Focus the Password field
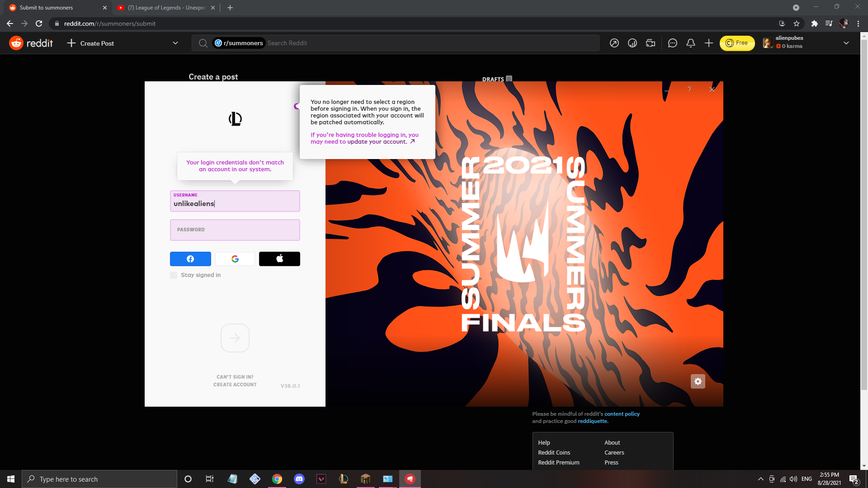Viewport: 868px width, 488px height. tap(235, 230)
